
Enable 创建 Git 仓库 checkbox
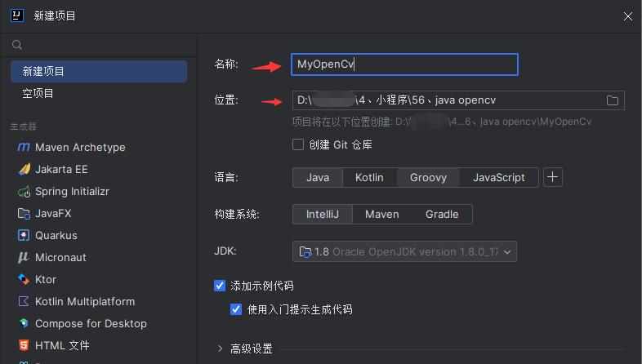(x=298, y=144)
